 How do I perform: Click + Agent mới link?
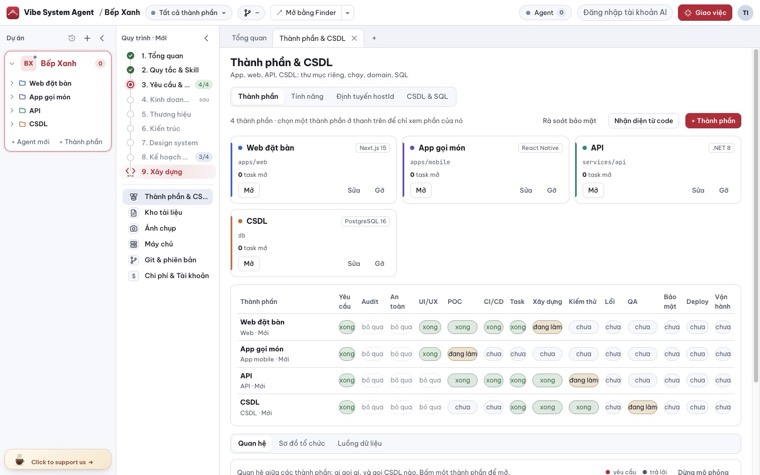[x=31, y=142]
